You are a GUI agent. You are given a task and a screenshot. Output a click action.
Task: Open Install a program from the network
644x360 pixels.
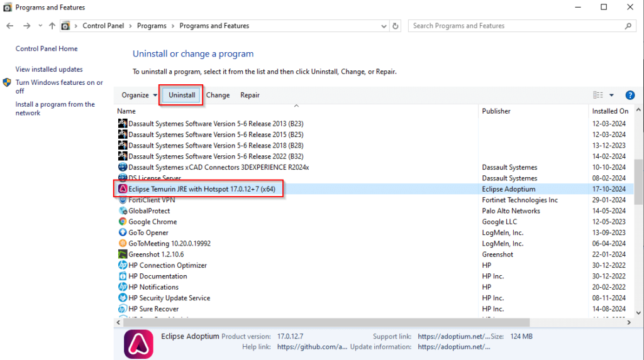[55, 108]
